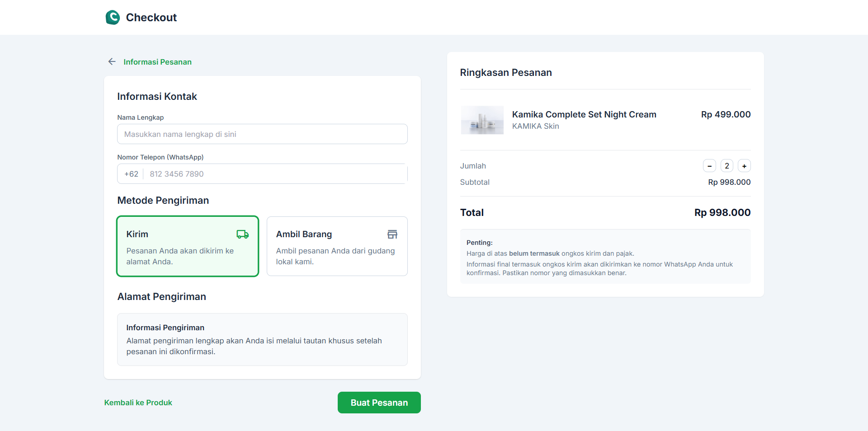Click the green Checkout logo icon

[113, 18]
